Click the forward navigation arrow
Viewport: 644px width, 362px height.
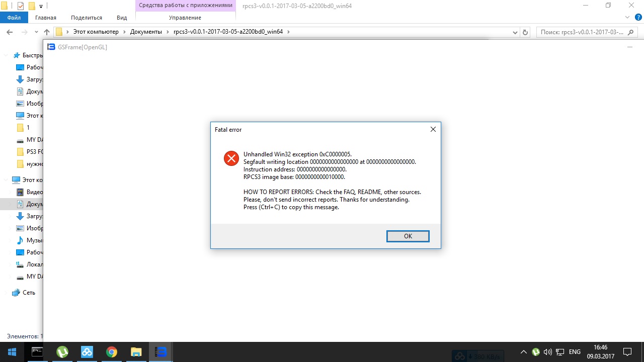tap(24, 32)
